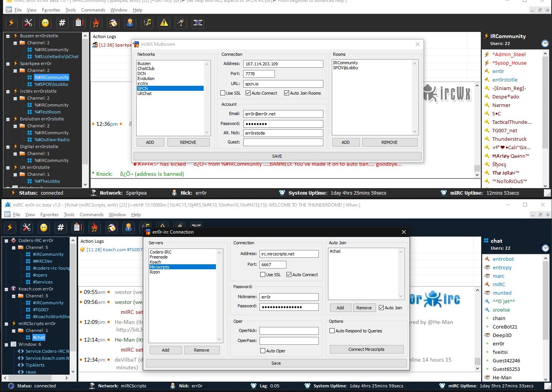This screenshot has height=392, width=552.
Task: Open clipboard list icon in bottom toolbar
Action: [x=77, y=228]
